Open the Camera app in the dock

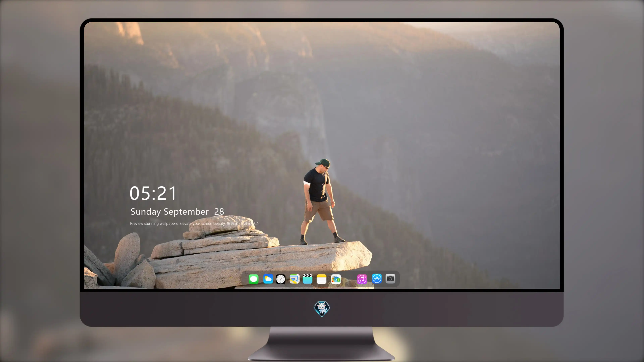[390, 279]
